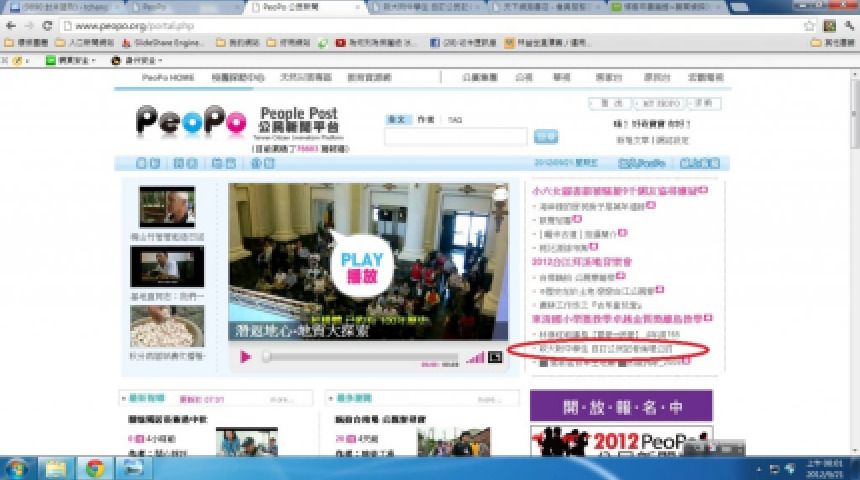Click the PeoPo site search text box
Viewport: 860px width, 480px height.
[x=455, y=137]
